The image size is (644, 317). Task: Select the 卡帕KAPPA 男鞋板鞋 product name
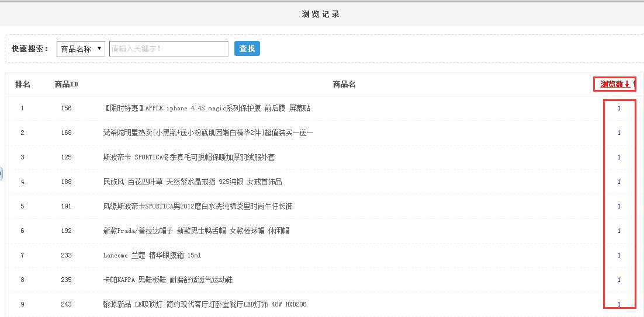point(168,280)
